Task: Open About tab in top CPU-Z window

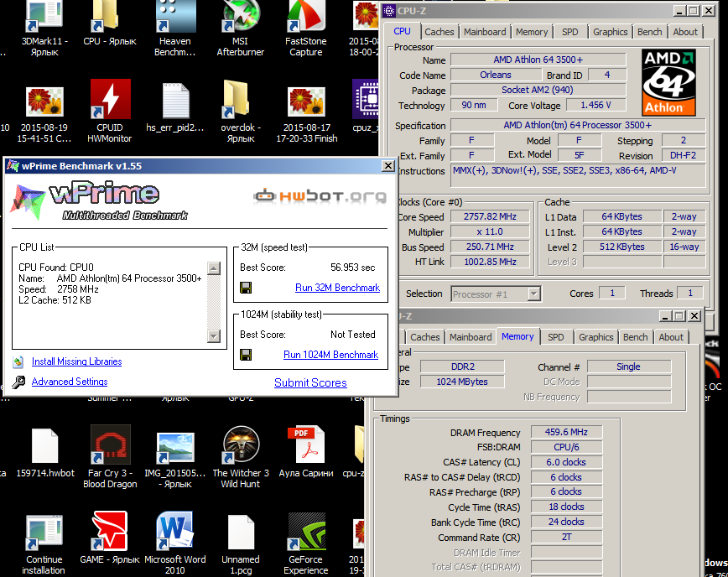Action: [685, 32]
